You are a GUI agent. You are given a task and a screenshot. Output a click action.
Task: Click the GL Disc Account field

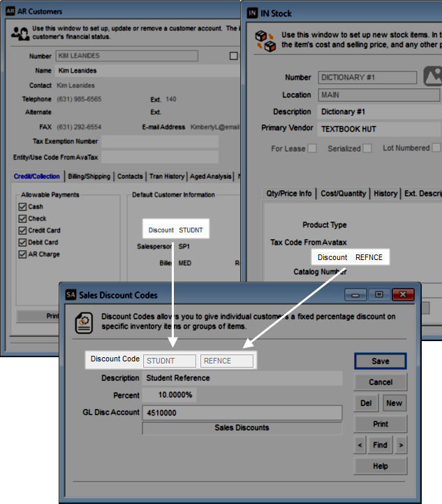(242, 413)
